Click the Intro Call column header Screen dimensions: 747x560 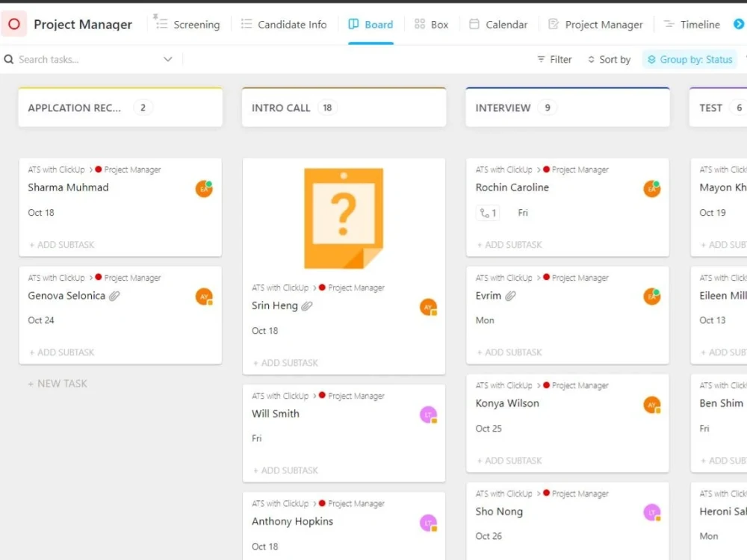[x=344, y=108]
